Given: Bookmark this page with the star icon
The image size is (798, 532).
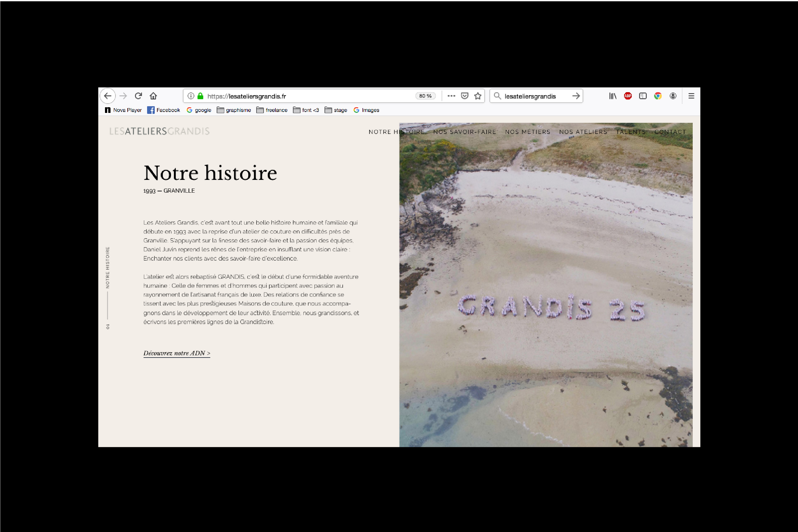Looking at the screenshot, I should (478, 96).
